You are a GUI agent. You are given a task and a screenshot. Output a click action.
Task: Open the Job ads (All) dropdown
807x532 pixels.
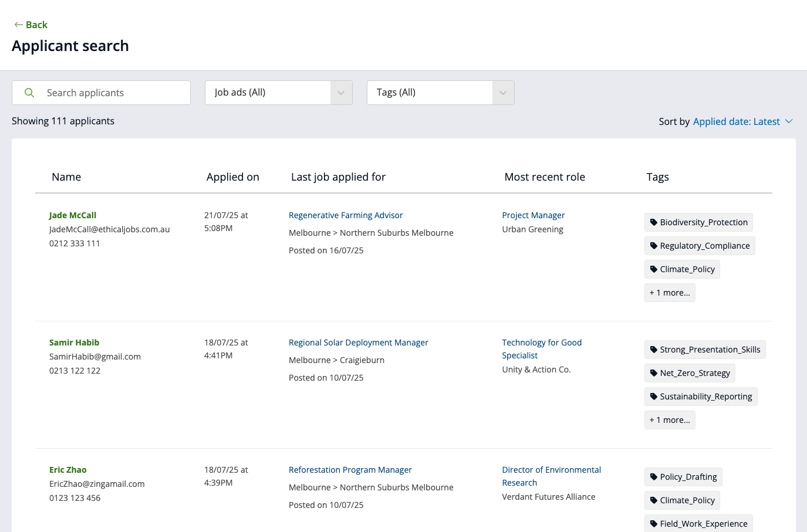278,93
